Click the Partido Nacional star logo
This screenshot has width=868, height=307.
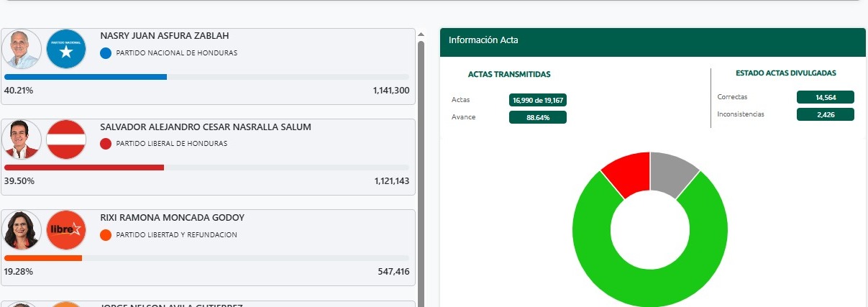[x=66, y=50]
